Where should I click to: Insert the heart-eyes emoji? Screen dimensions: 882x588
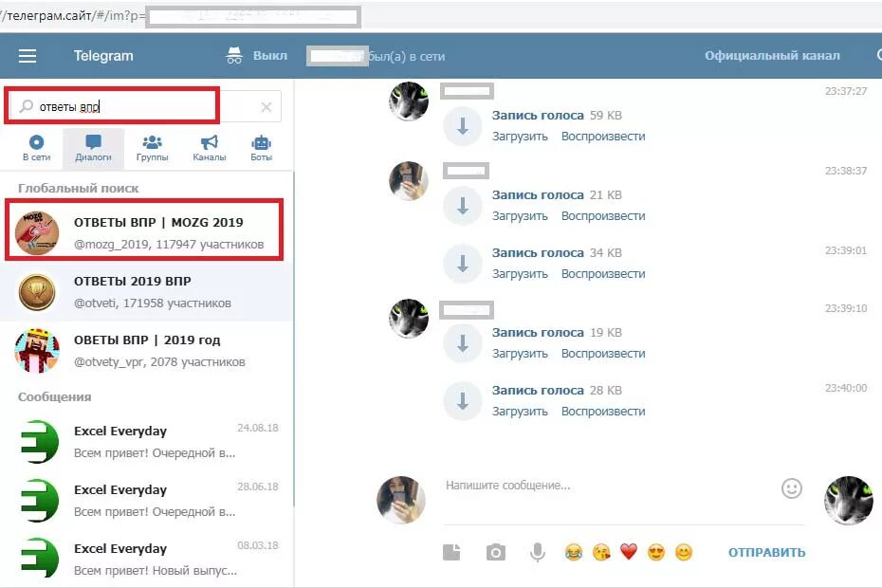pyautogui.click(x=656, y=553)
